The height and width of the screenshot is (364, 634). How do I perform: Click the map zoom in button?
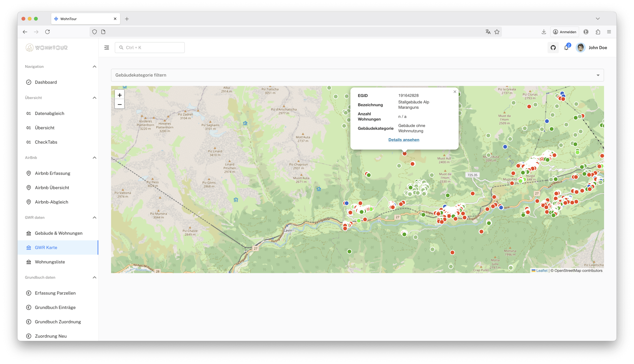120,95
